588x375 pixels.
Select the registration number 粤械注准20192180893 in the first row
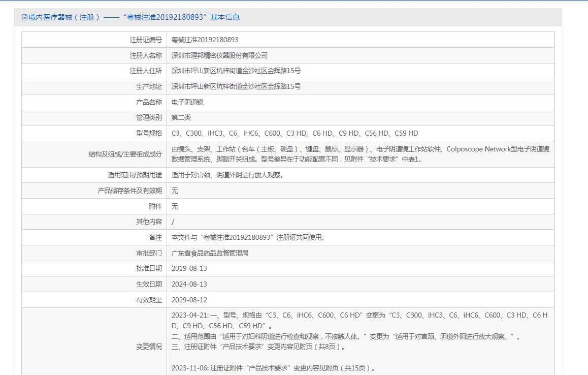(205, 40)
